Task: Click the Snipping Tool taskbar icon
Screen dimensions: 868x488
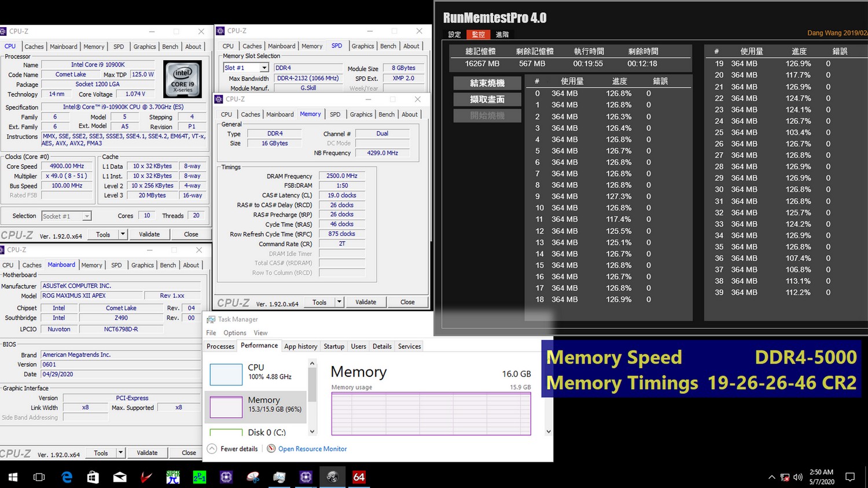Action: 253,477
